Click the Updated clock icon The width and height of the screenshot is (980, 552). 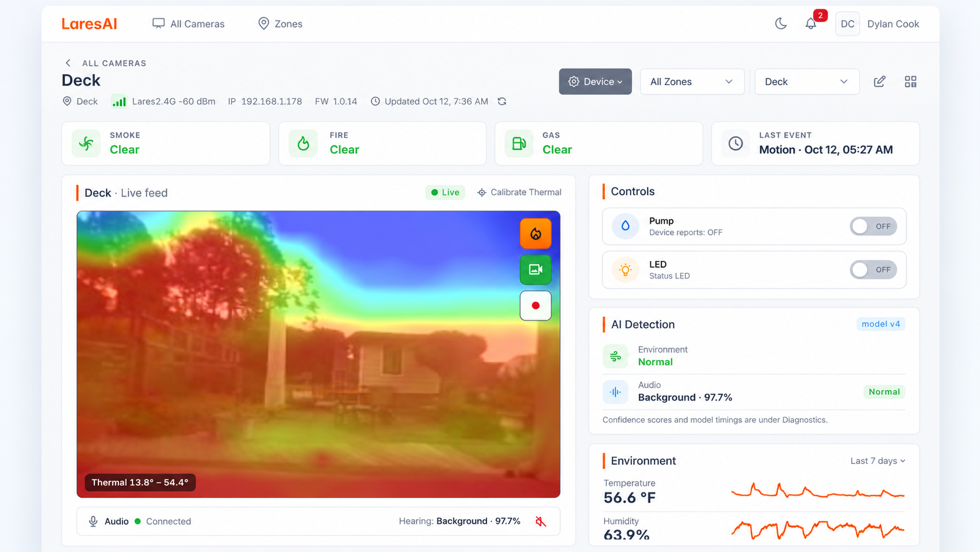click(375, 101)
